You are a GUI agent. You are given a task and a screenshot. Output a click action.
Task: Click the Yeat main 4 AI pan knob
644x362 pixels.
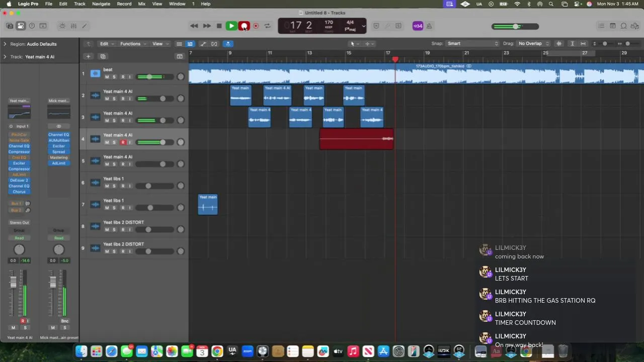coord(19,250)
